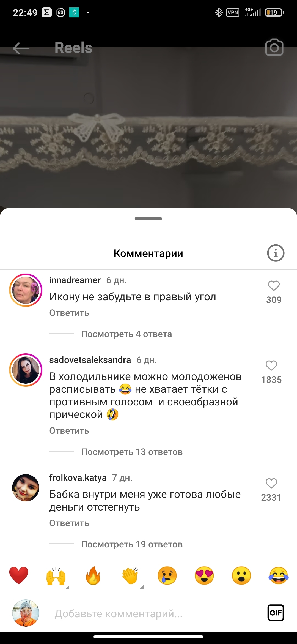Open the camera icon in Reels header
The image size is (297, 644).
coord(274,47)
